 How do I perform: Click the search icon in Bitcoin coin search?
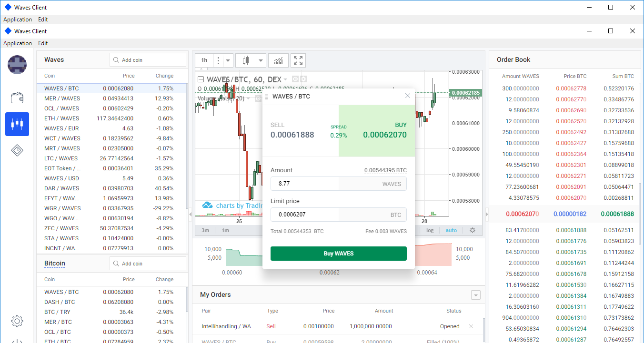[x=116, y=264]
